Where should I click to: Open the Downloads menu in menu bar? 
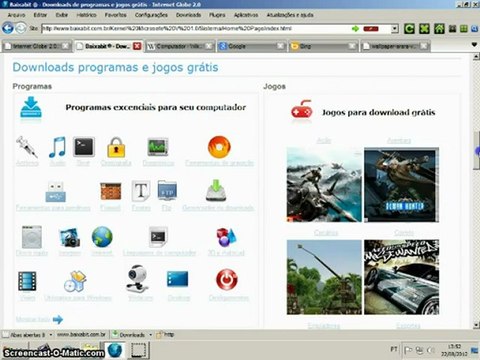tap(189, 15)
